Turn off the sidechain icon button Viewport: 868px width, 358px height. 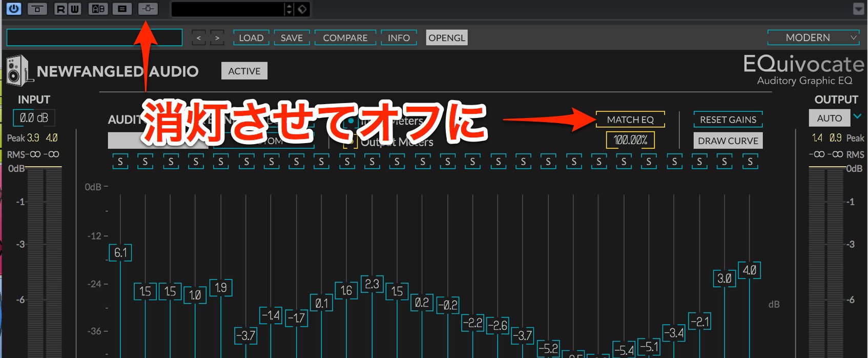(x=148, y=9)
